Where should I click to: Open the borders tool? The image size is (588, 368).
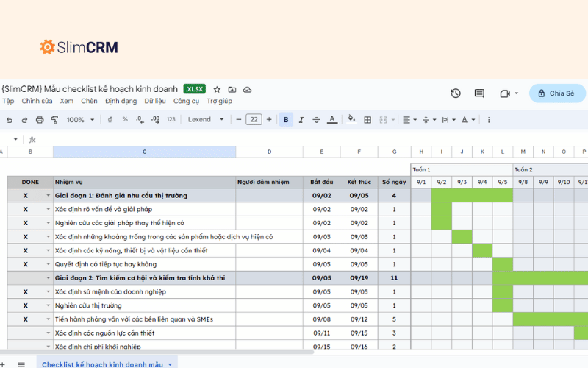(x=367, y=120)
